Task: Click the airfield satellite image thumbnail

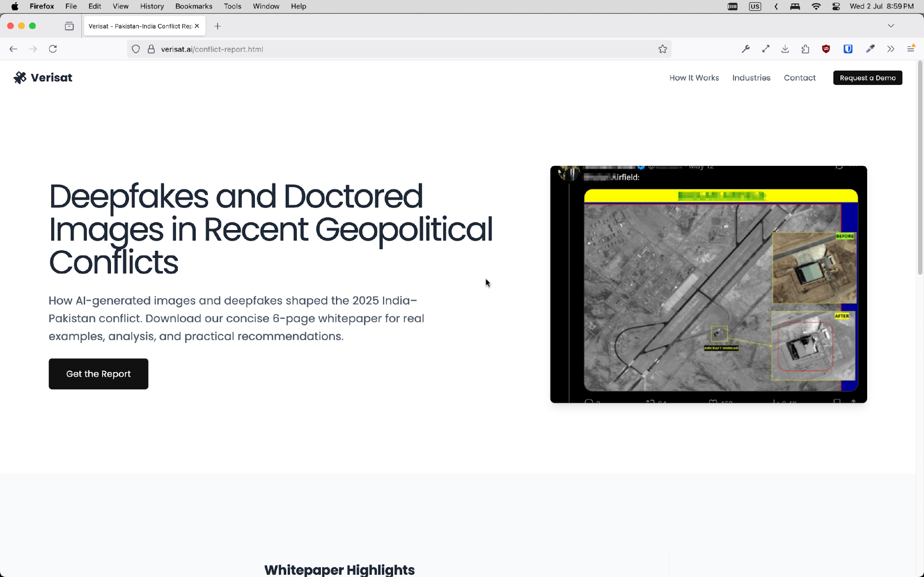Action: tap(709, 284)
